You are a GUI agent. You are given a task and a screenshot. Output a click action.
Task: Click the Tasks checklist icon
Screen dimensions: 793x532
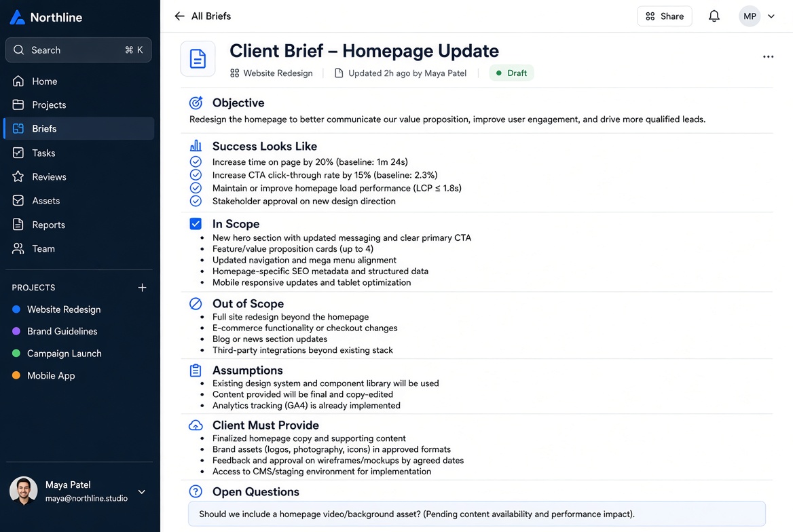click(x=18, y=153)
